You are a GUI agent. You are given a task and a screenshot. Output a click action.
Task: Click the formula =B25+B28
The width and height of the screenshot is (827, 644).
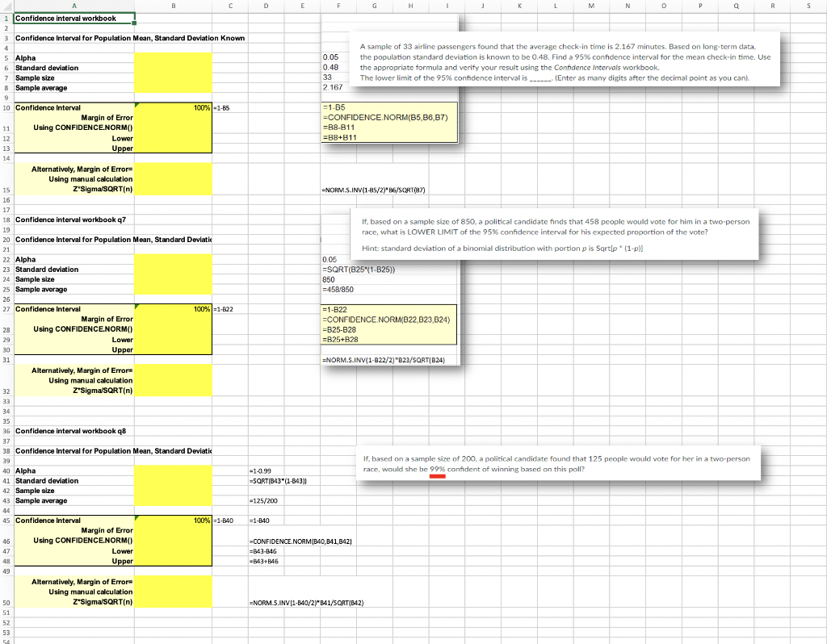tap(340, 340)
